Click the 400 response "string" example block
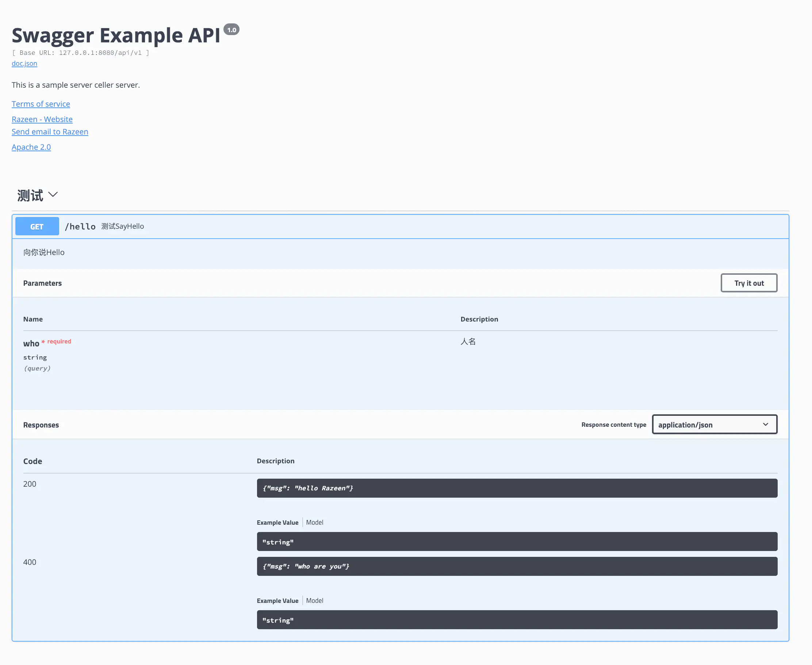The height and width of the screenshot is (665, 812). point(517,620)
